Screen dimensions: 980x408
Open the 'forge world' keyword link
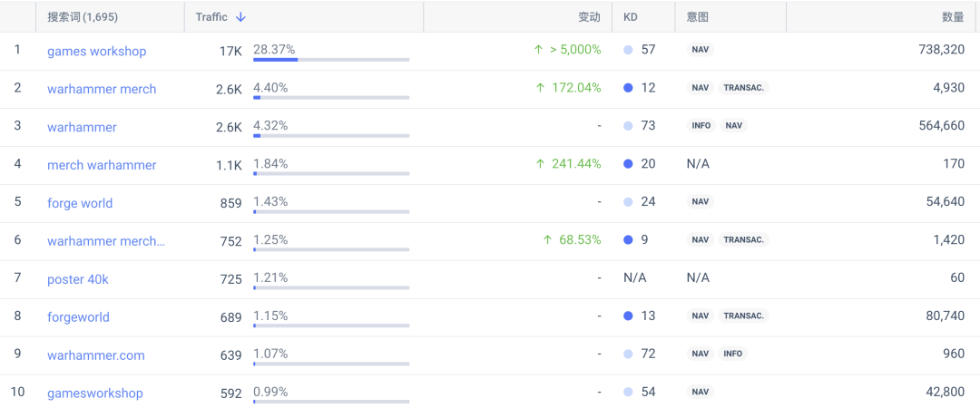pyautogui.click(x=80, y=204)
